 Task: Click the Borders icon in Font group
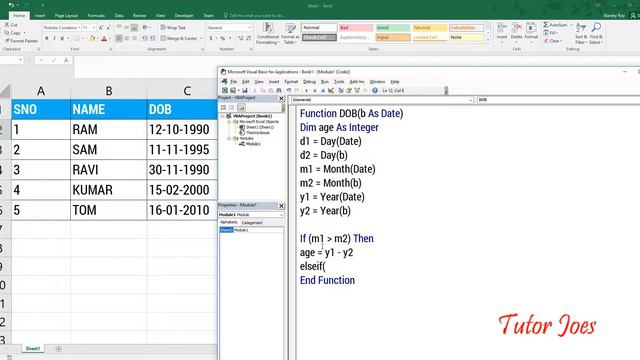click(77, 38)
